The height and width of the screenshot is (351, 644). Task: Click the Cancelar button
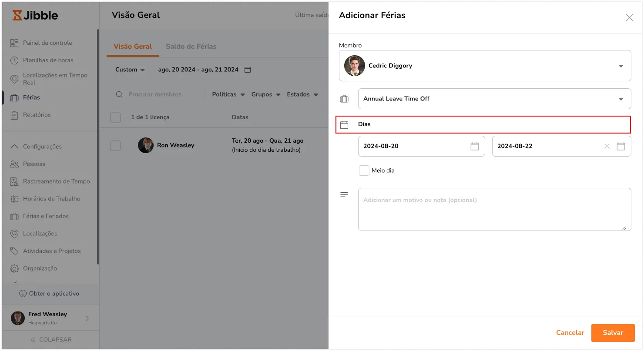coord(570,333)
